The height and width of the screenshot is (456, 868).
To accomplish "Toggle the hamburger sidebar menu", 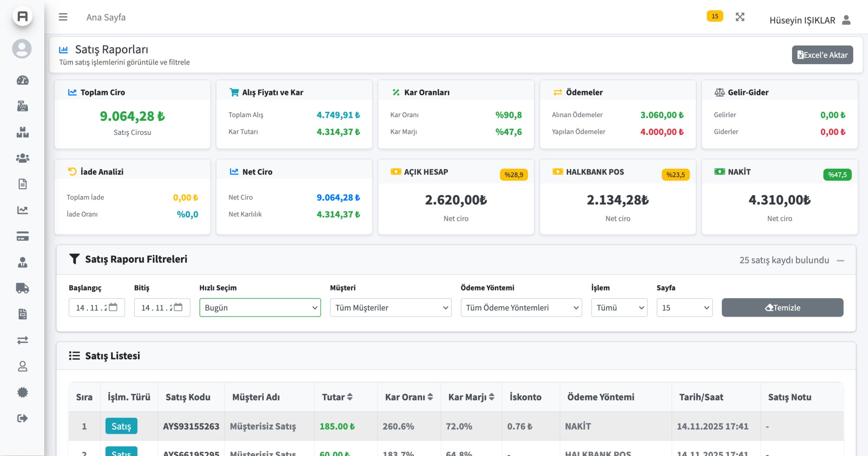I will pyautogui.click(x=63, y=17).
